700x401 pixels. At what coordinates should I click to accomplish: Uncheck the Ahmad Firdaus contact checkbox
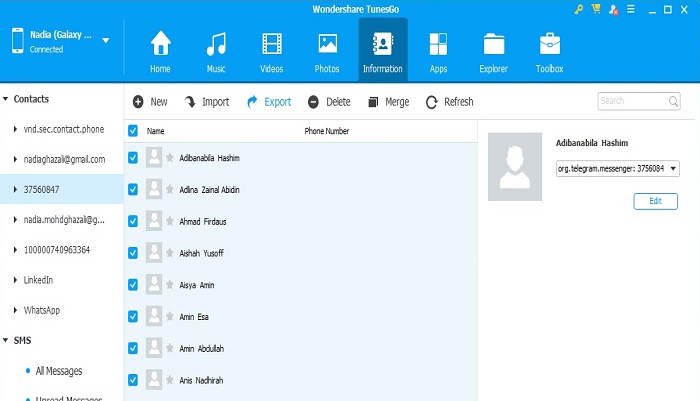tap(133, 221)
